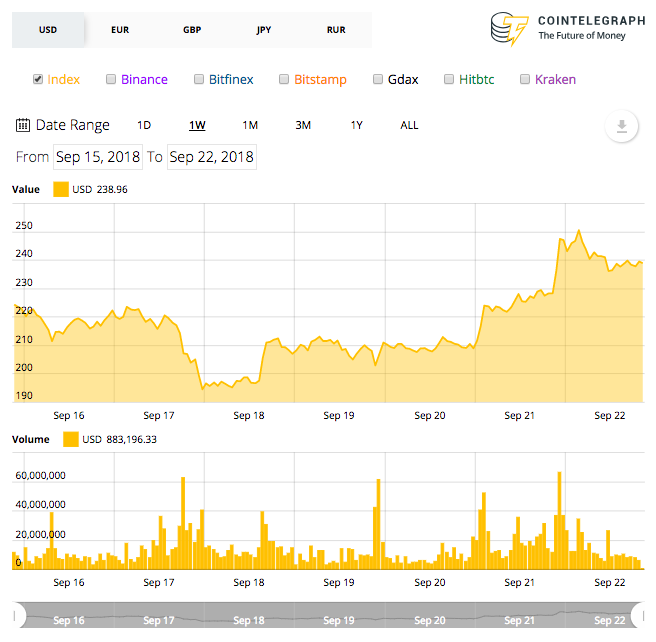Select the JPY currency tab
The height and width of the screenshot is (642, 656).
pos(264,30)
